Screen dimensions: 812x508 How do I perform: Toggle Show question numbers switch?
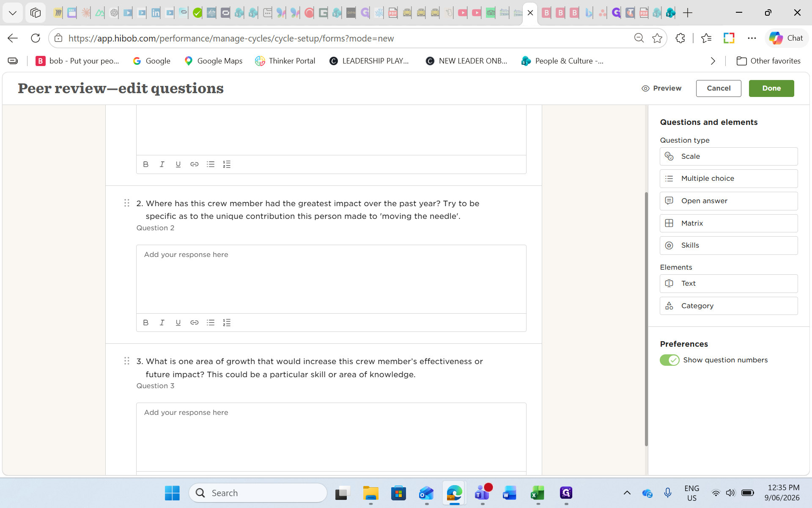tap(669, 360)
